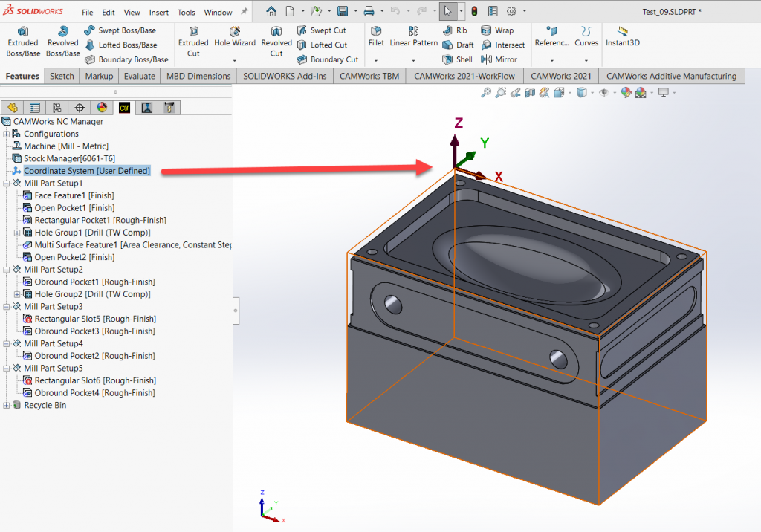Expand the Configurations node
761x532 pixels.
click(x=7, y=134)
